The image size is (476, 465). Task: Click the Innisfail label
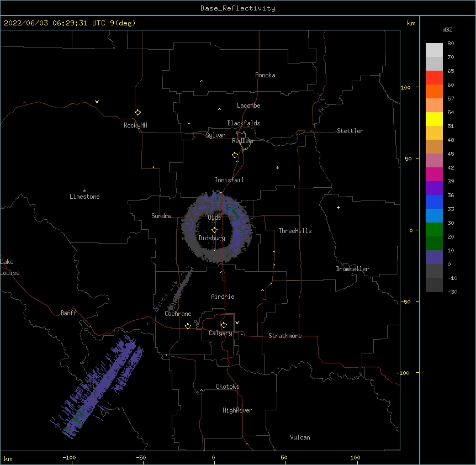229,180
